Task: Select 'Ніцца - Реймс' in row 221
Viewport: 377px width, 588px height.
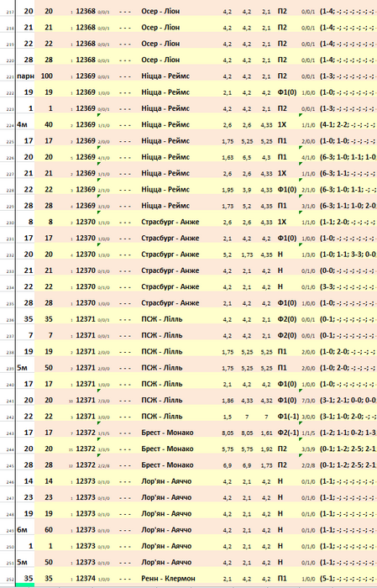Action: 165,76
